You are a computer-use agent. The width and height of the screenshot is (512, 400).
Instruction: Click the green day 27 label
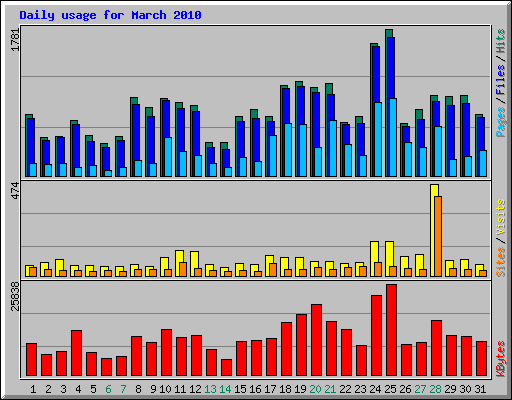[420, 389]
